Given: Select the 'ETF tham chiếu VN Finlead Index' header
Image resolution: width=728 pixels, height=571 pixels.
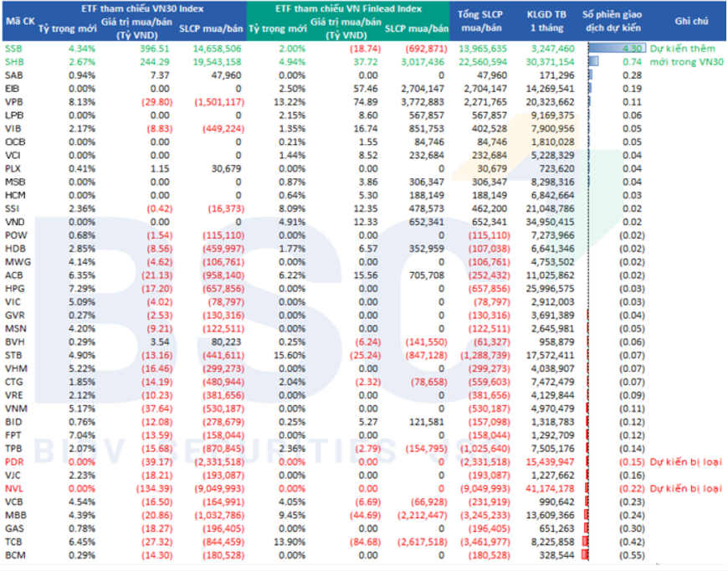Looking at the screenshot, I should pos(348,8).
